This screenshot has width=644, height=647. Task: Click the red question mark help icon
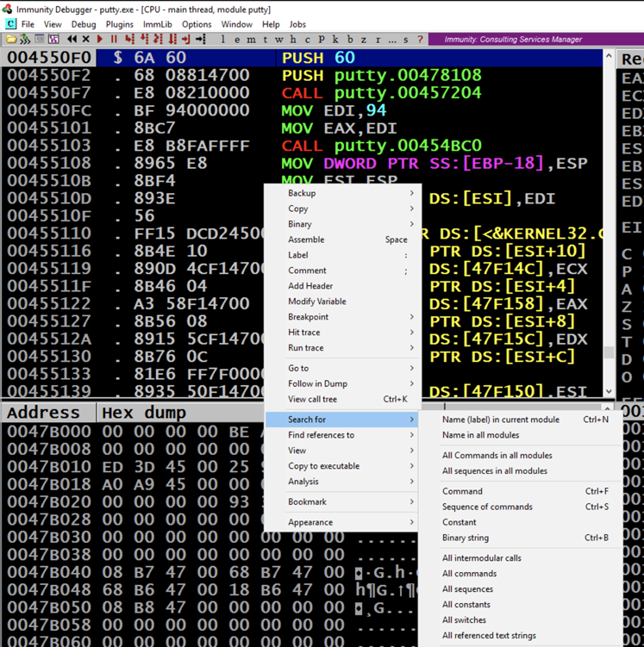point(420,40)
